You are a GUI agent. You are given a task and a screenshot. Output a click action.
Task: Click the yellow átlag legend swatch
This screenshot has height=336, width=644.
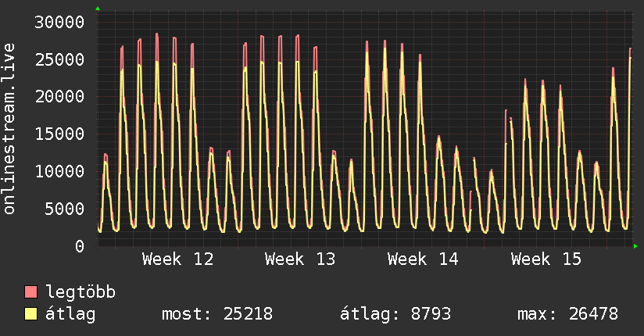[x=30, y=313]
